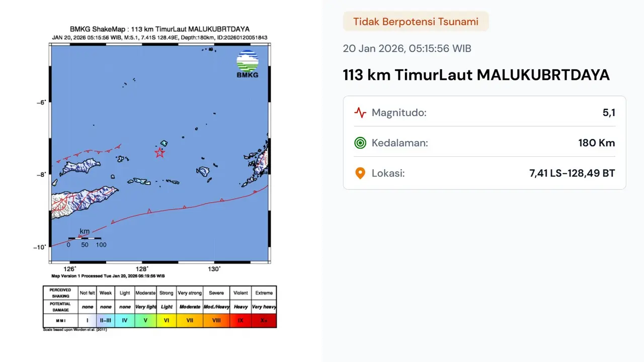
Task: Click the magnitude pulse icon
Action: [360, 113]
